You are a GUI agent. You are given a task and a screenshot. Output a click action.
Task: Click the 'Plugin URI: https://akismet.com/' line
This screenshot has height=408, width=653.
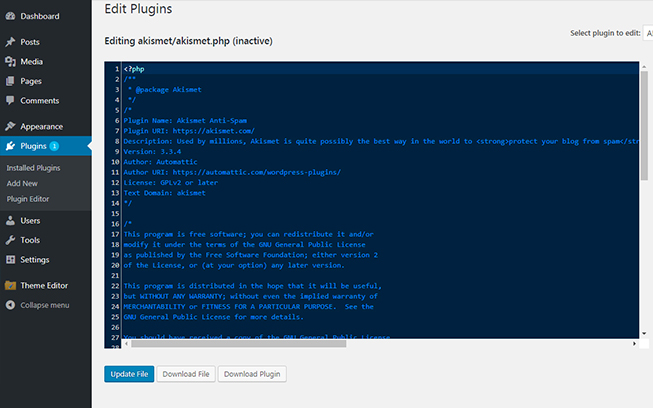(x=189, y=131)
